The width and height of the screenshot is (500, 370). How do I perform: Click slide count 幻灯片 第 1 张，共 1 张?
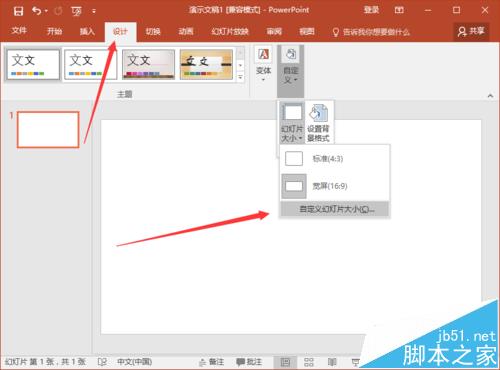click(45, 362)
